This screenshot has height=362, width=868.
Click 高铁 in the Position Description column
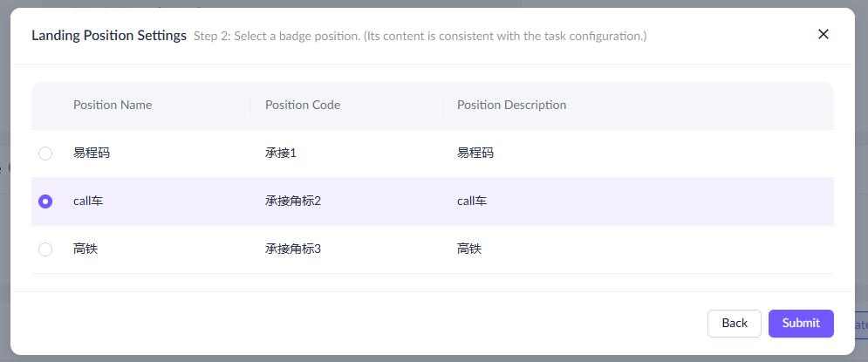pos(469,249)
